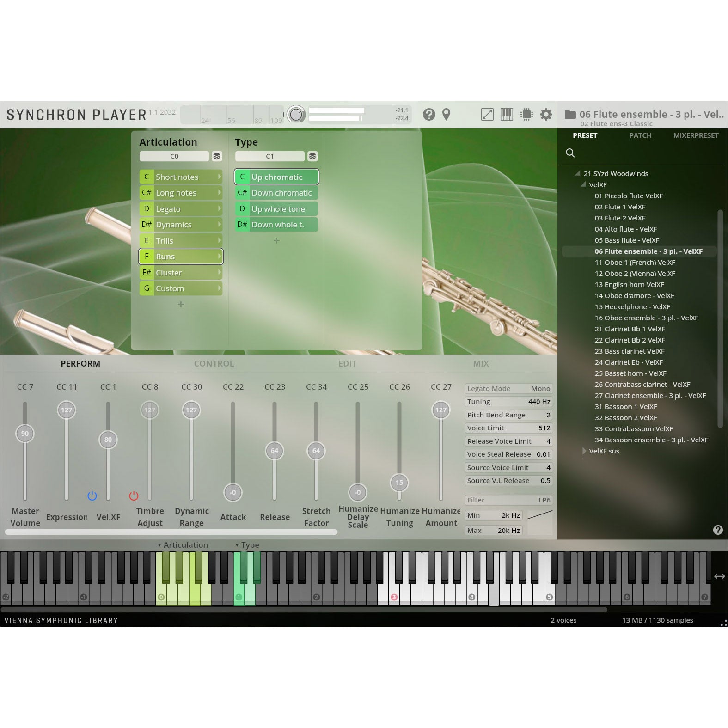The height and width of the screenshot is (728, 728).
Task: Toggle the red Timbre Adjust power button
Action: [x=134, y=496]
